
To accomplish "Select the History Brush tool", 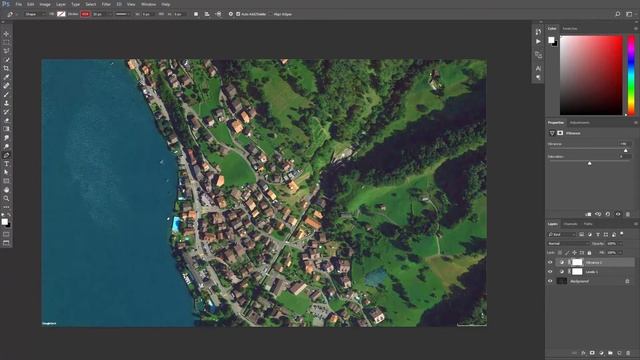I will coord(6,111).
